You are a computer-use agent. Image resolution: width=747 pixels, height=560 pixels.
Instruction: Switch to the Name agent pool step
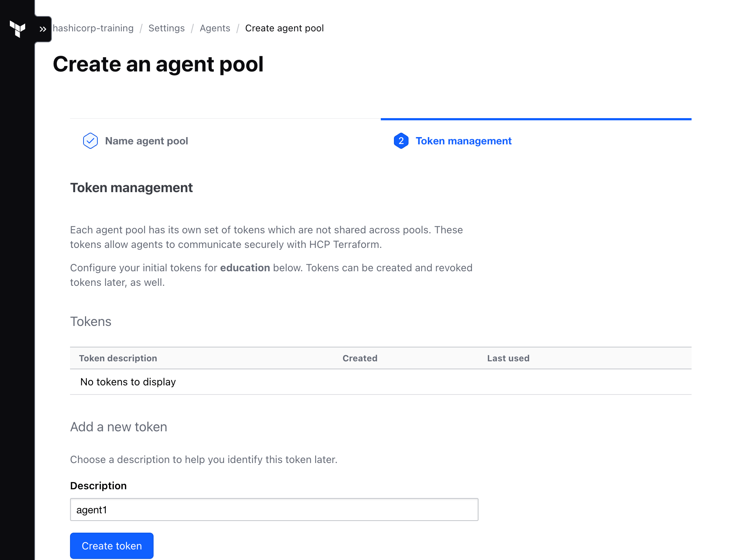[x=147, y=141]
